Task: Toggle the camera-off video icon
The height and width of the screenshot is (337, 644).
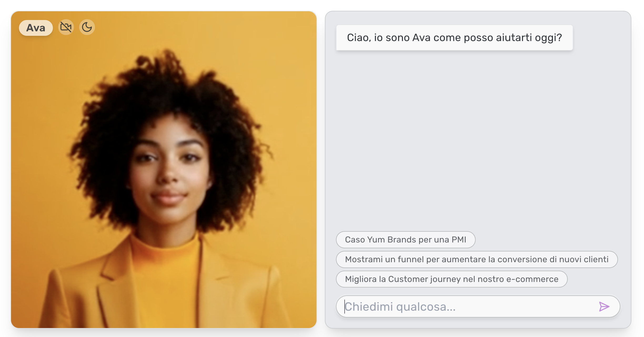Action: (x=66, y=27)
